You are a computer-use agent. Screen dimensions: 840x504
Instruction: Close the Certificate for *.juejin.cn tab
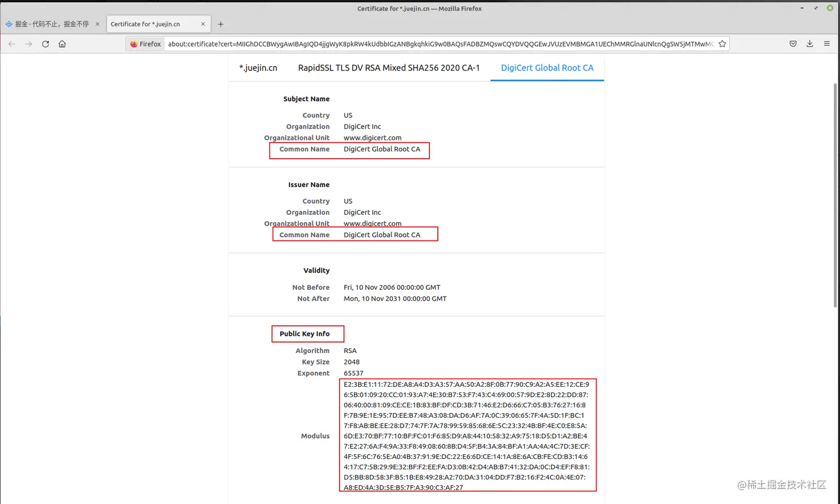[203, 24]
